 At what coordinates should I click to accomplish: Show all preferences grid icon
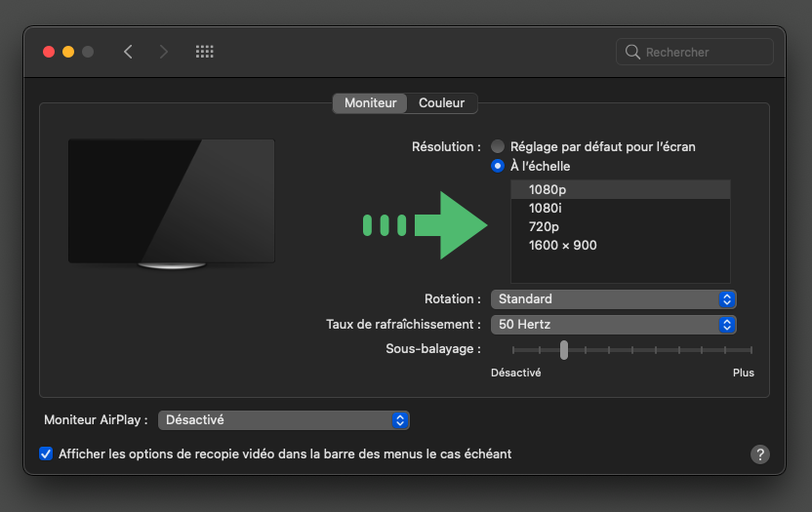[205, 52]
